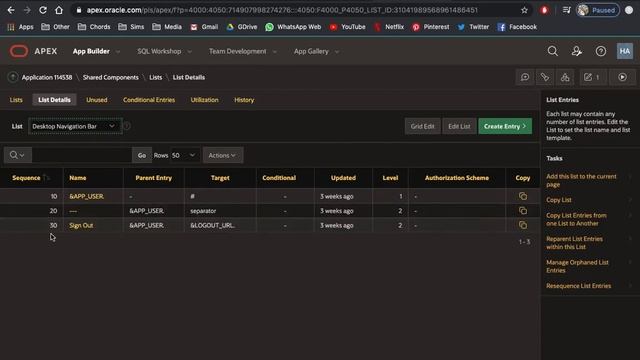Screen dimensions: 640x360
Task: Expand the Team Development menu arrow
Action: click(x=275, y=52)
